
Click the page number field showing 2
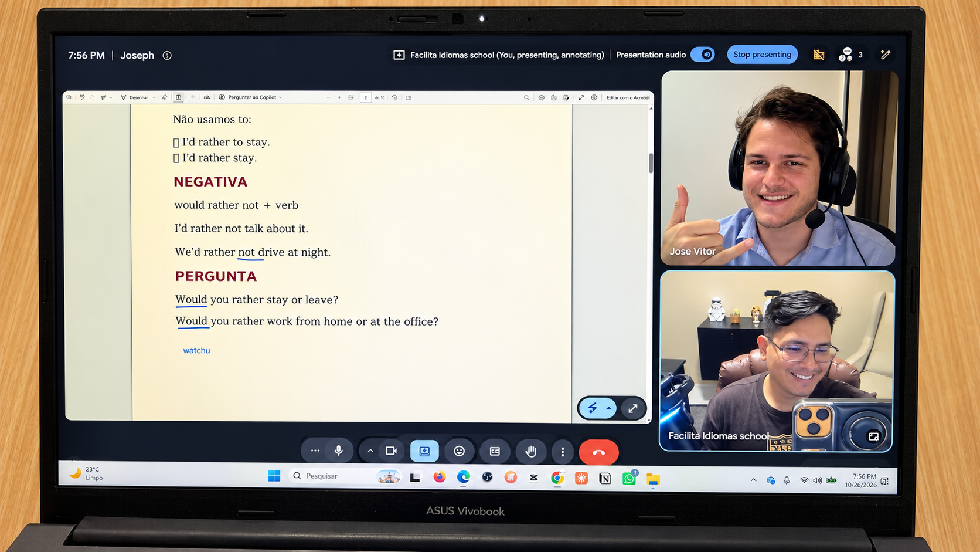tap(366, 97)
